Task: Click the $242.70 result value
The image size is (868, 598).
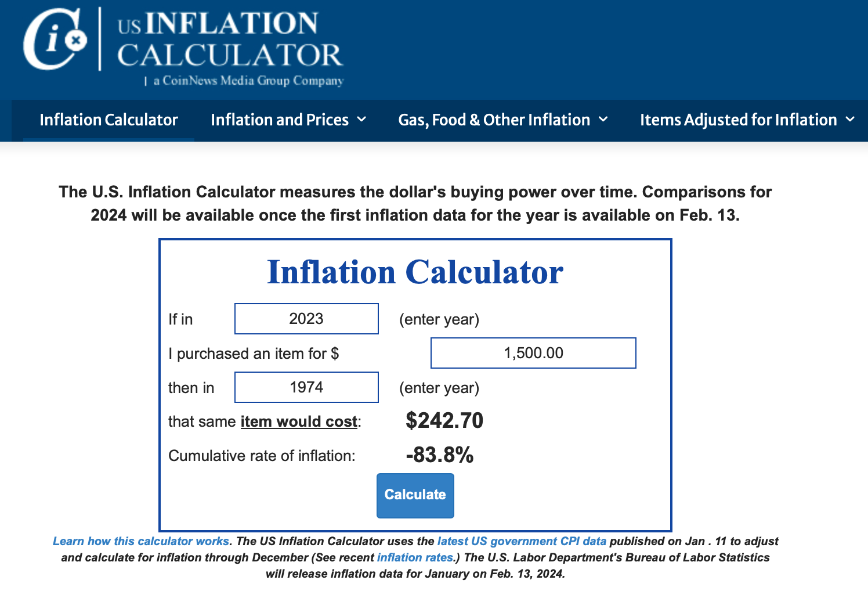Action: [x=444, y=420]
